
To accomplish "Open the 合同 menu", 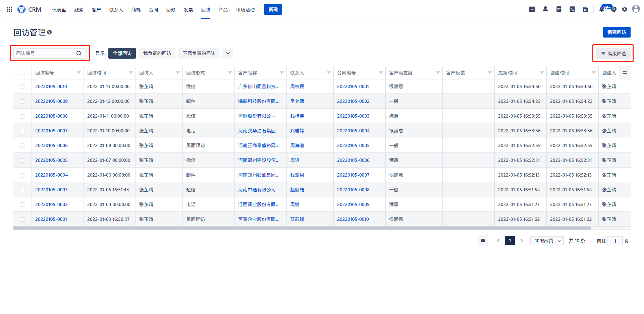I will [x=153, y=10].
